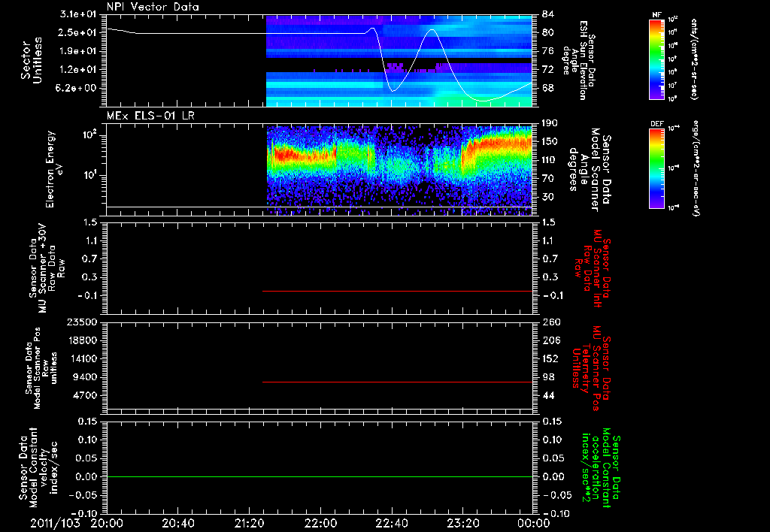This screenshot has width=770, height=532.
Task: Click the '98' telemetry tick label
Action: tap(548, 377)
